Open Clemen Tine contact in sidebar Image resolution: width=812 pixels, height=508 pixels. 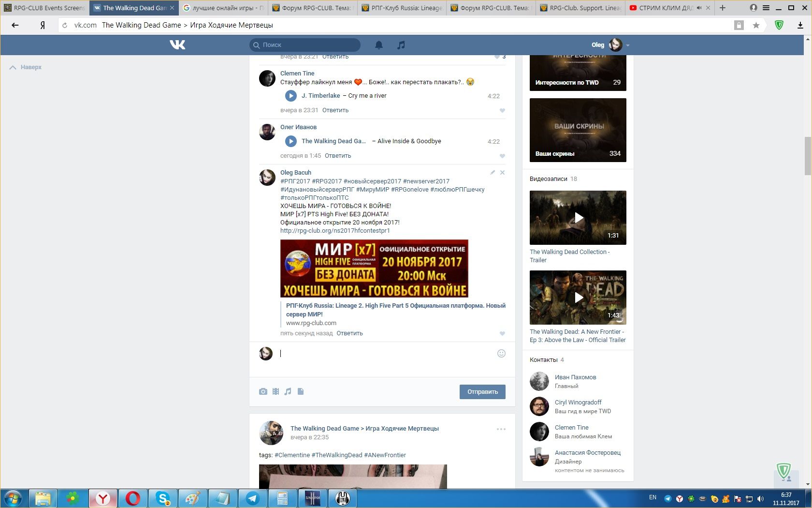[x=571, y=428]
